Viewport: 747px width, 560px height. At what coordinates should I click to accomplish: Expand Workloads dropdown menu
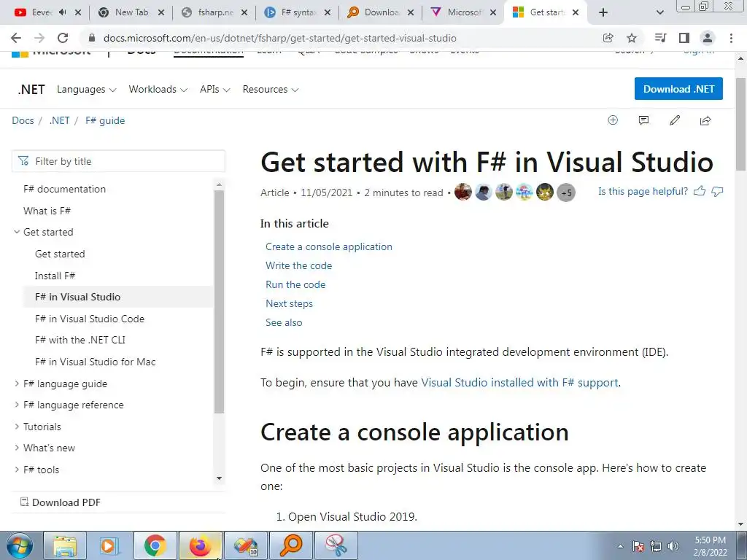point(158,90)
